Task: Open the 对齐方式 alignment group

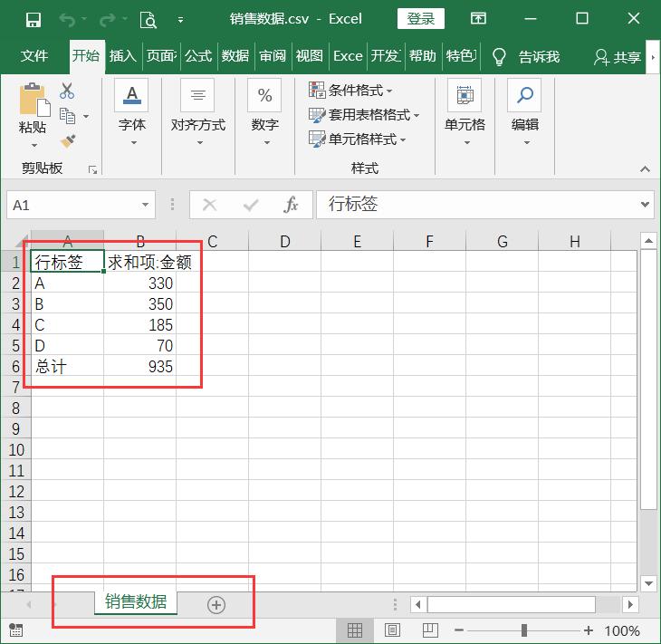Action: click(x=197, y=112)
